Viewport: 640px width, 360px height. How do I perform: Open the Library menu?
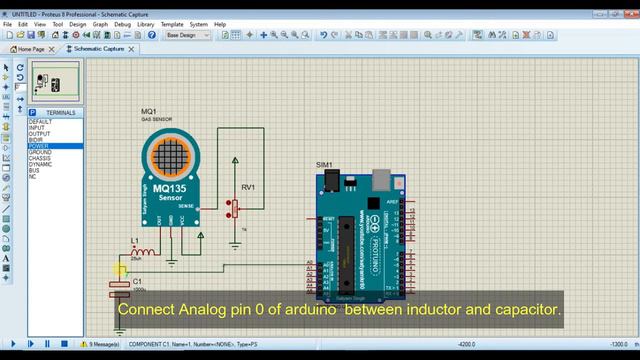coord(146,24)
